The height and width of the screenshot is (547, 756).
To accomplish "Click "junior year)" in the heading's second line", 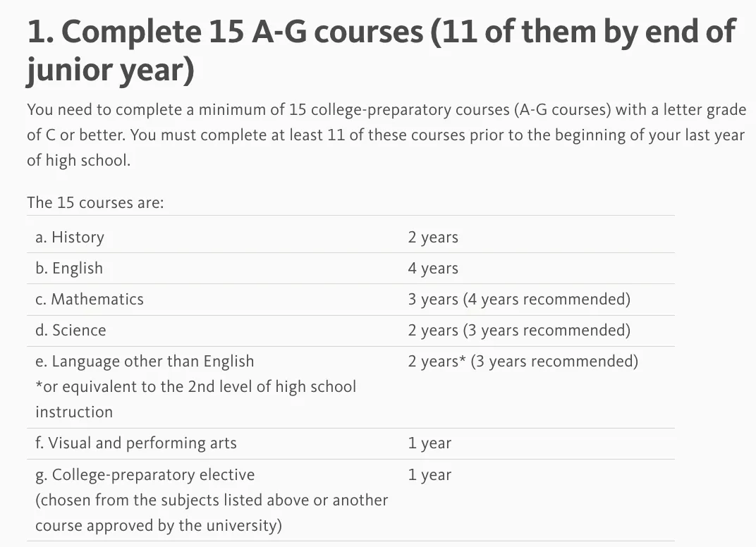I will 110,72.
